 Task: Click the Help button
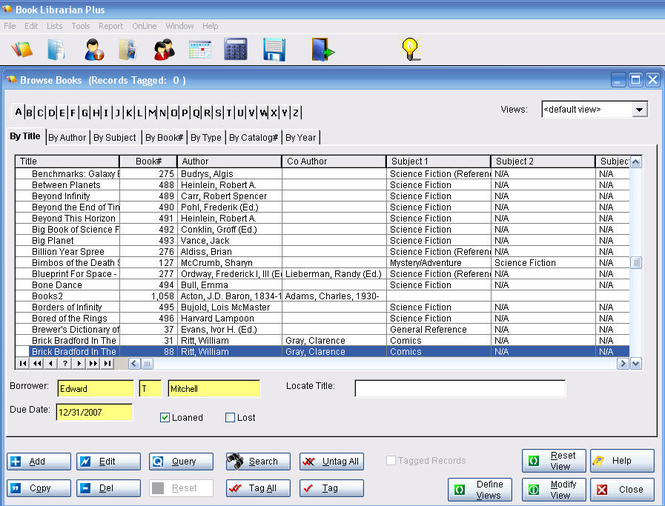(x=622, y=461)
